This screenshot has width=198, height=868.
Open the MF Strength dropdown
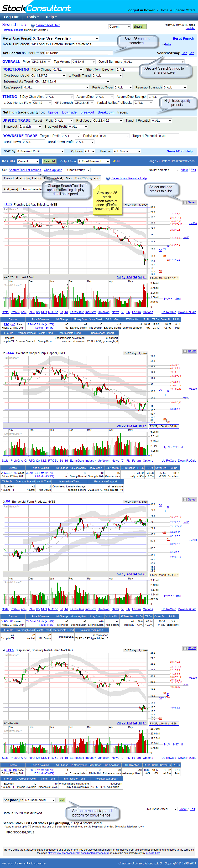pos(84,103)
